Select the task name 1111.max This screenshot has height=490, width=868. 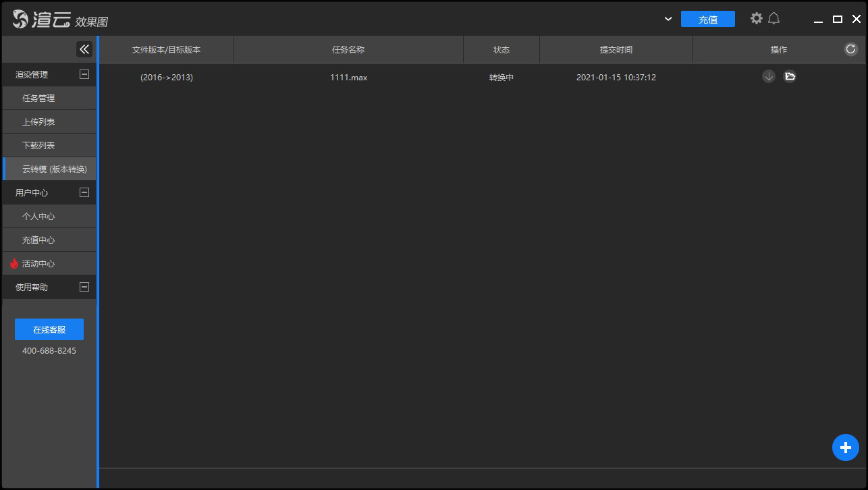349,77
